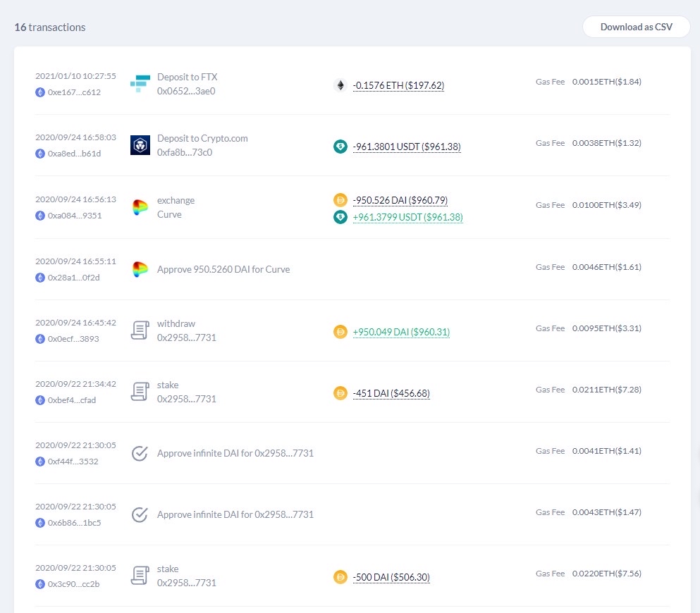
Task: Click the DAI icon beside -500 DAI
Action: [340, 577]
